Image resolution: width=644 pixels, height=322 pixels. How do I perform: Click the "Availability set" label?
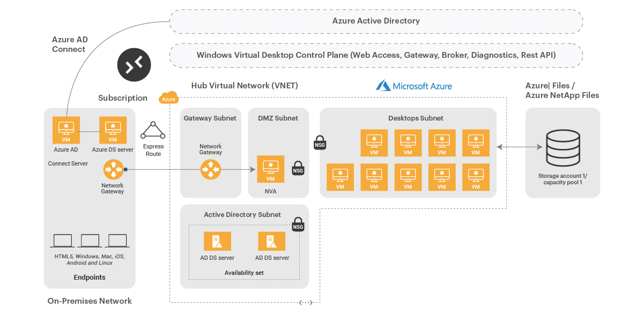pyautogui.click(x=244, y=273)
